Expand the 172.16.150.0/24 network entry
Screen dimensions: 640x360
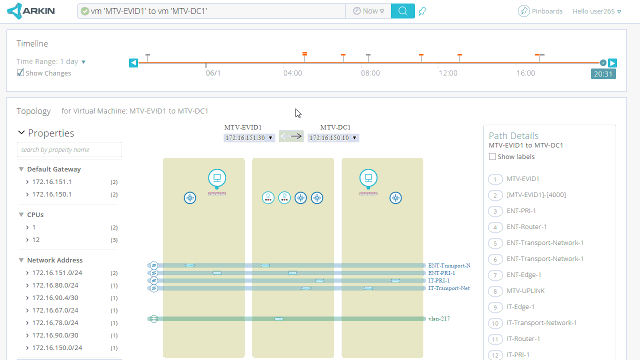coord(27,348)
